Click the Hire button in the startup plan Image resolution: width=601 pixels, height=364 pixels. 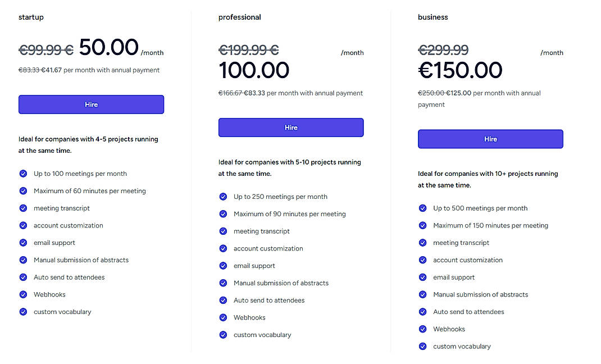click(x=91, y=104)
